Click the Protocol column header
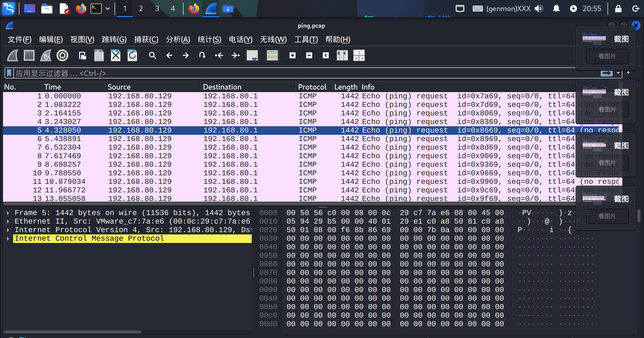Image resolution: width=644 pixels, height=338 pixels. click(312, 87)
